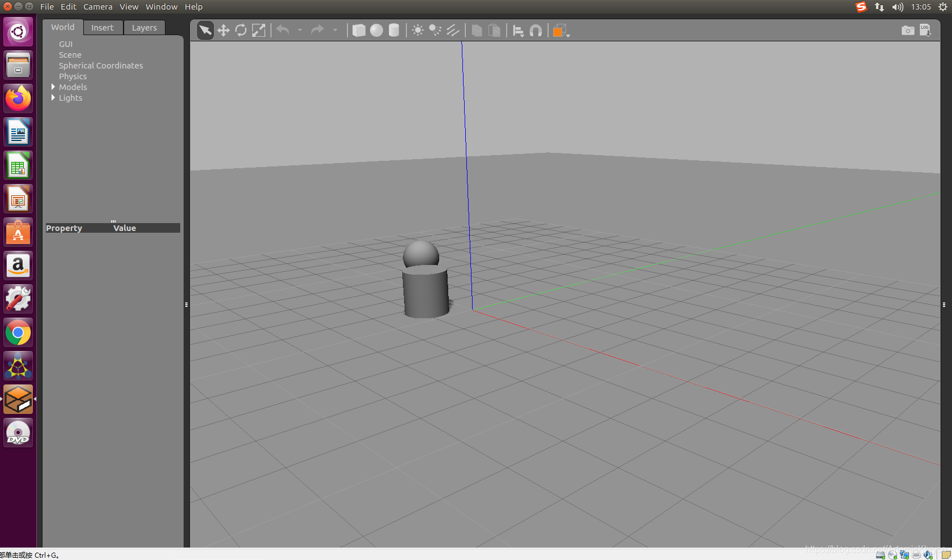Open the network indicator in the top bar

[x=879, y=7]
